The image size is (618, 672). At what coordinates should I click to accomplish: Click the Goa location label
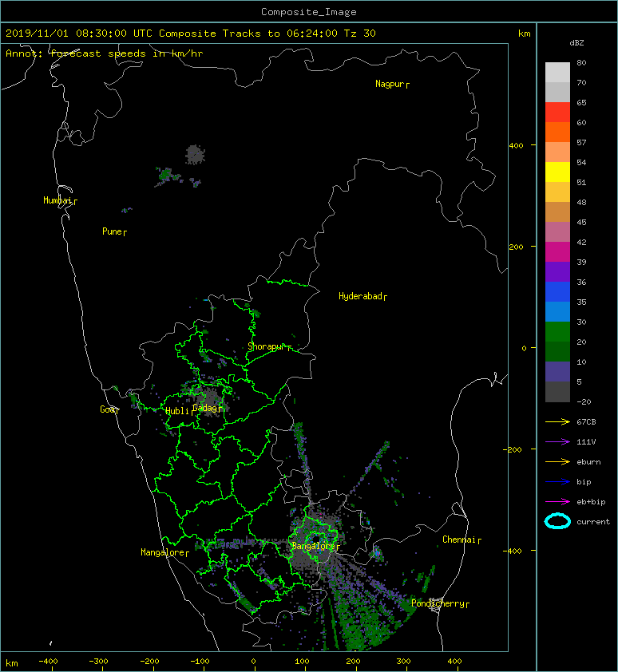(x=108, y=409)
